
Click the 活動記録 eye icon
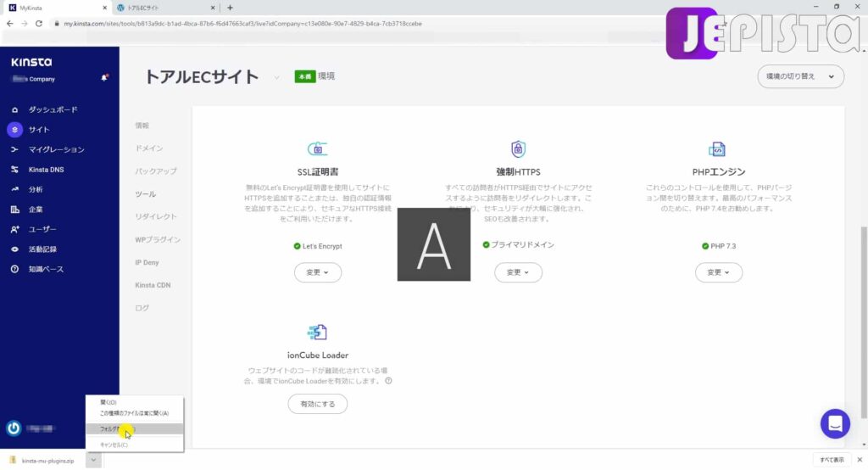[x=15, y=249]
